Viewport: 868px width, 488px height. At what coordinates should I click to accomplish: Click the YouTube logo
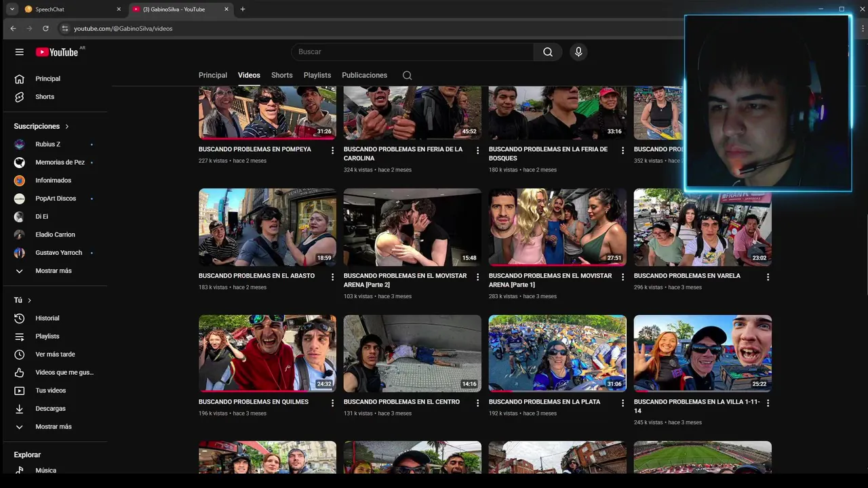57,52
